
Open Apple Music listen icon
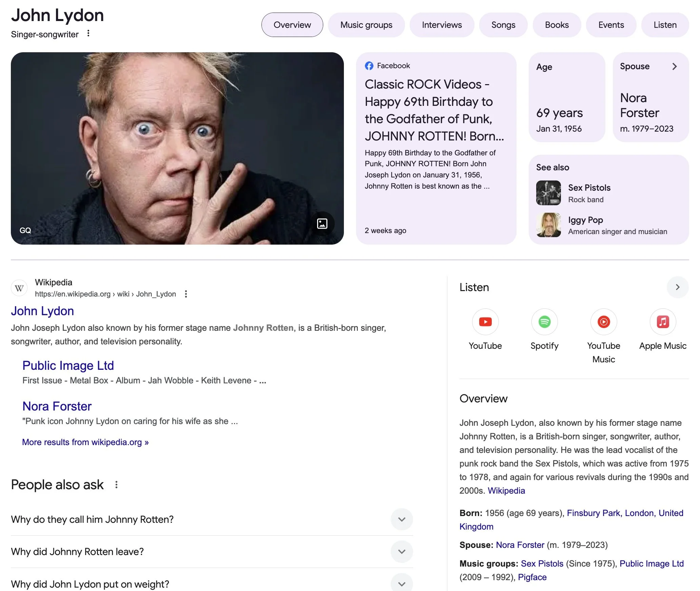pyautogui.click(x=663, y=322)
